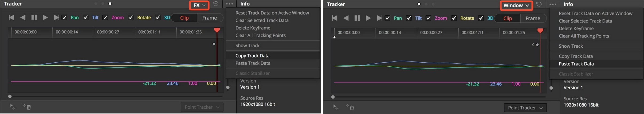Image resolution: width=644 pixels, height=114 pixels.
Task: Track forward in right Tracker panel
Action: pos(368,18)
